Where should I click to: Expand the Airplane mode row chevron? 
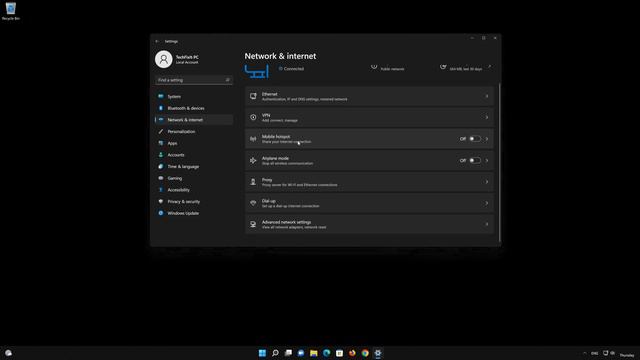pyautogui.click(x=487, y=160)
